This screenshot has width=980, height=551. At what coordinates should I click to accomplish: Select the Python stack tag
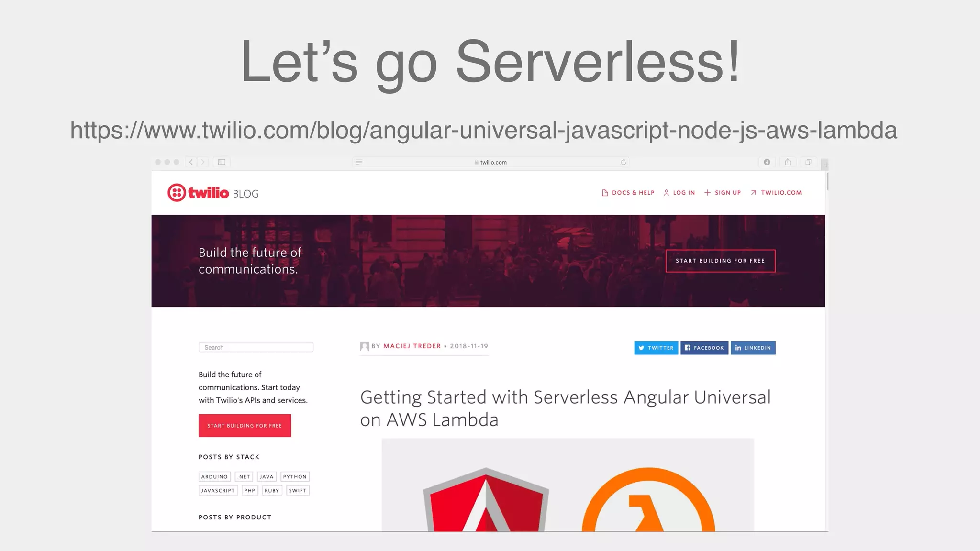[295, 477]
